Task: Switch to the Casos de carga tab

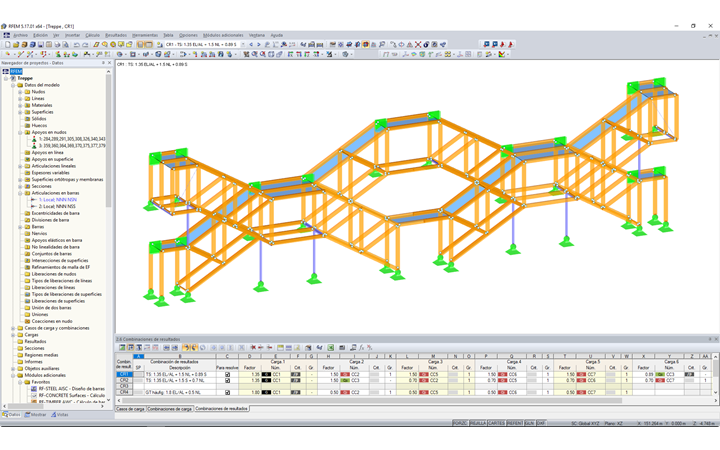Action: coord(130,409)
